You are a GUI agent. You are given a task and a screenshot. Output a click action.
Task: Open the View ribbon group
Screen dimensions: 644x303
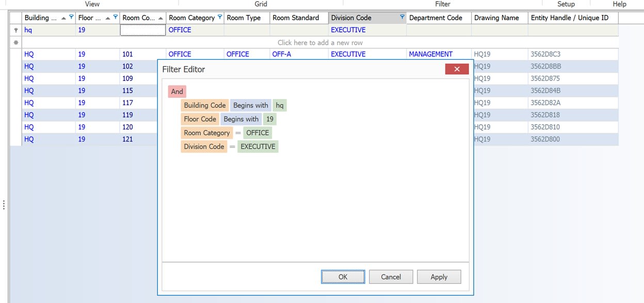pyautogui.click(x=92, y=4)
